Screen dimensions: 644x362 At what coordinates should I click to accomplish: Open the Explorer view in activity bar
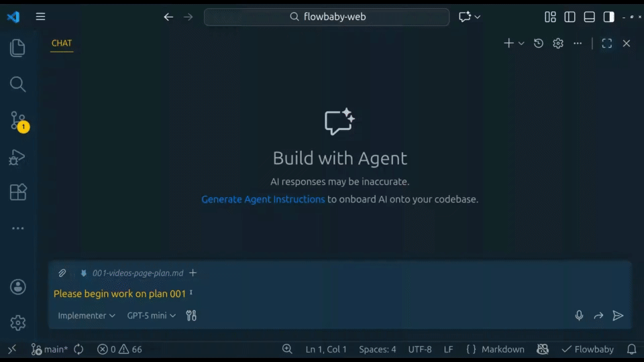pyautogui.click(x=17, y=48)
